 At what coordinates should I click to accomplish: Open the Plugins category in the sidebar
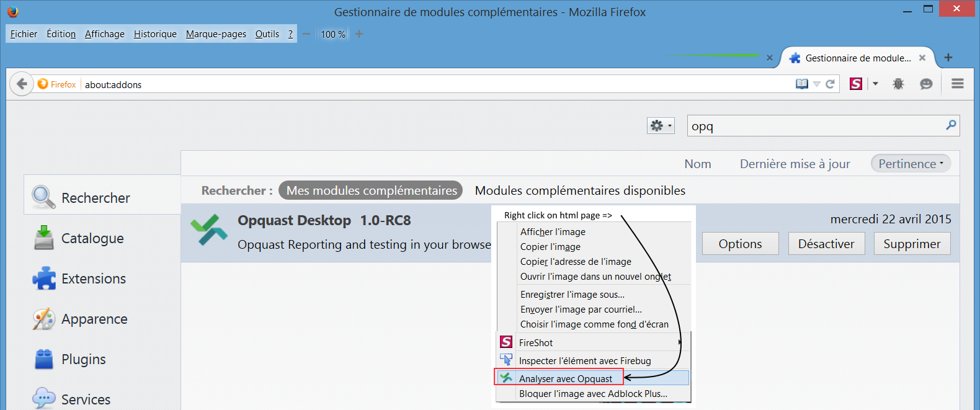[102, 359]
